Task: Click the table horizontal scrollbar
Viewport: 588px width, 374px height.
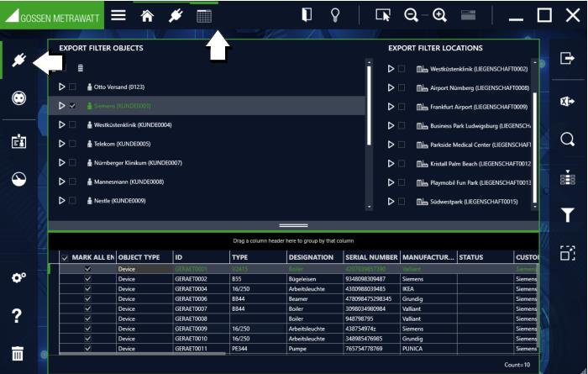Action: 143,353
